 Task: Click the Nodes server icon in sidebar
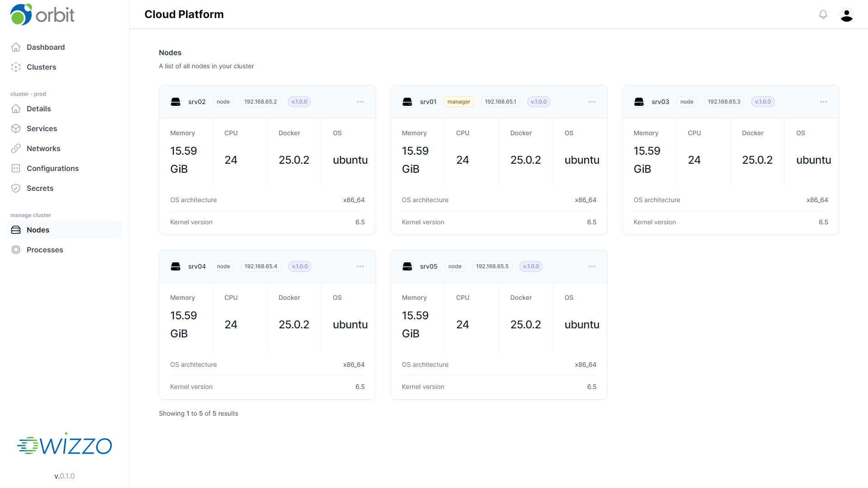[16, 230]
